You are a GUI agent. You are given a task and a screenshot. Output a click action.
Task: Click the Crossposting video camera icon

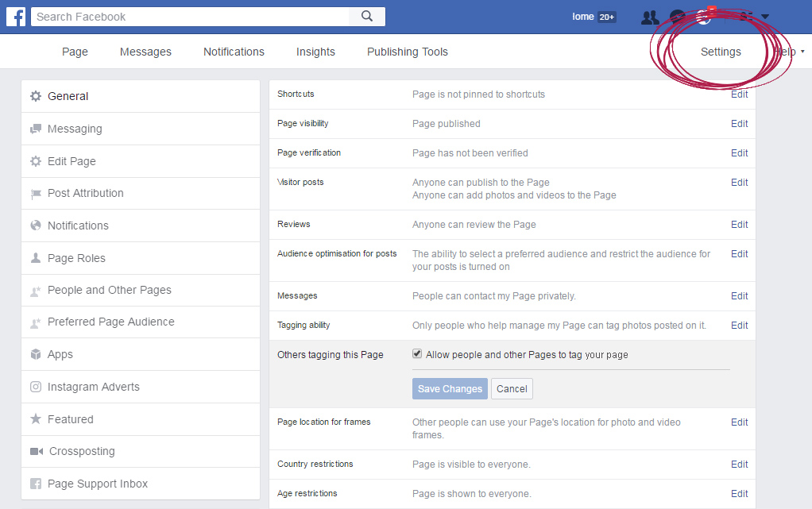tap(37, 452)
